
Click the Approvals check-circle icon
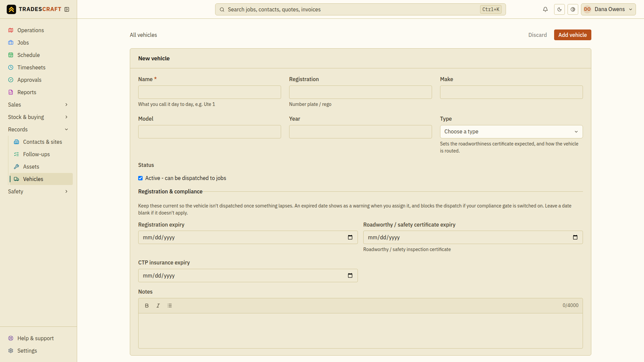coord(11,80)
